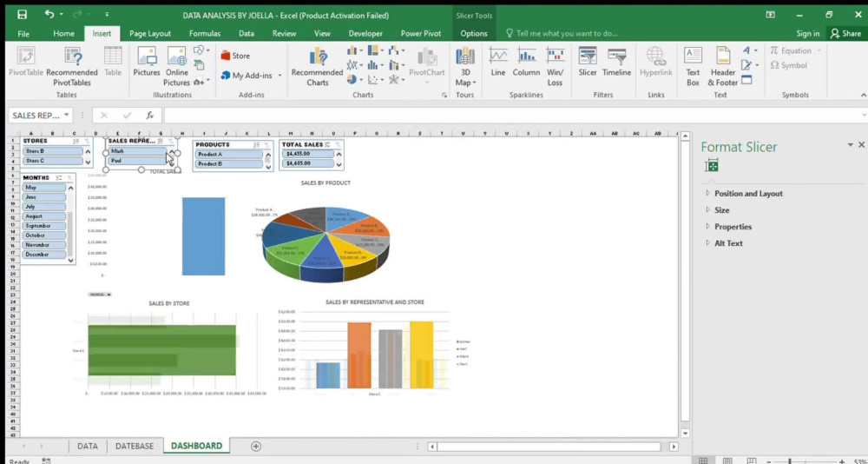Click the Save icon in title bar
868x464 pixels.
click(x=23, y=15)
